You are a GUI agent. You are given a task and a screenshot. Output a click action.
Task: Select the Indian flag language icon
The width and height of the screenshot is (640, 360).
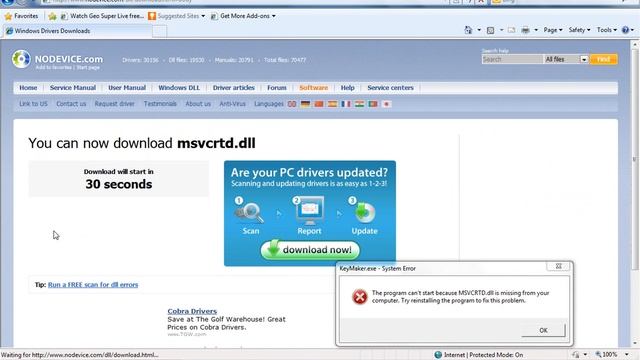pos(360,104)
